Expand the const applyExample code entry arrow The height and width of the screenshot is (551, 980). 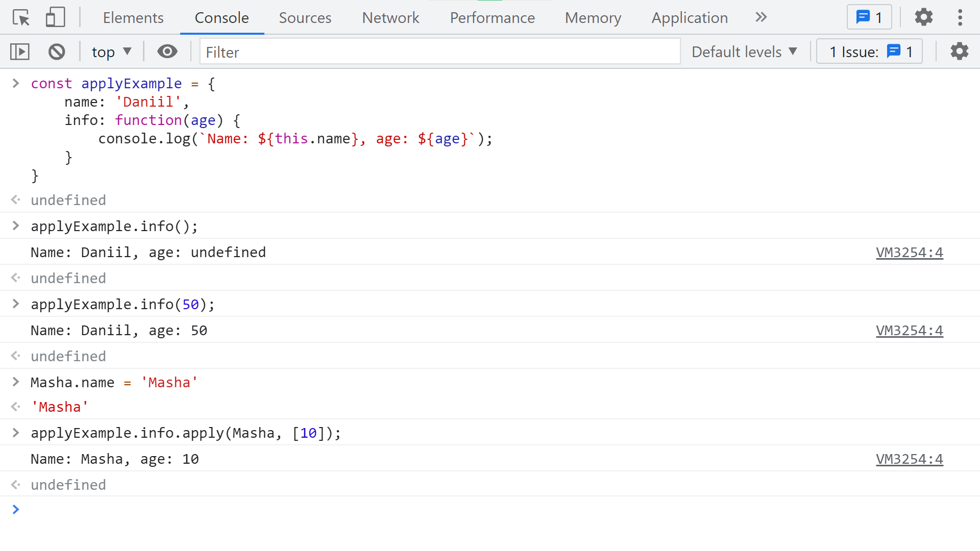(x=16, y=83)
